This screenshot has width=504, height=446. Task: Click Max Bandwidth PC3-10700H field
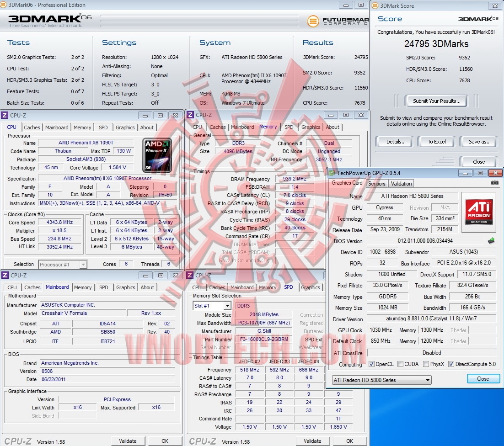[x=264, y=323]
